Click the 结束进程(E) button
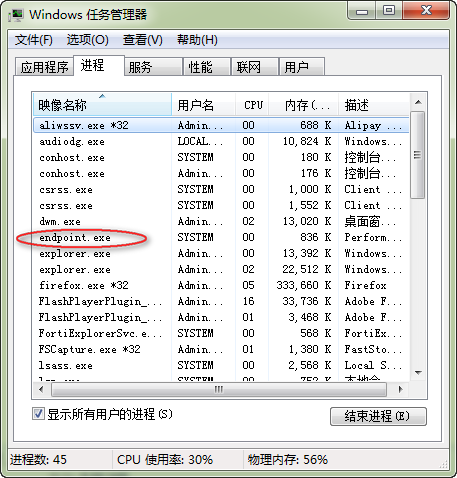This screenshot has height=478, width=457. tap(378, 416)
